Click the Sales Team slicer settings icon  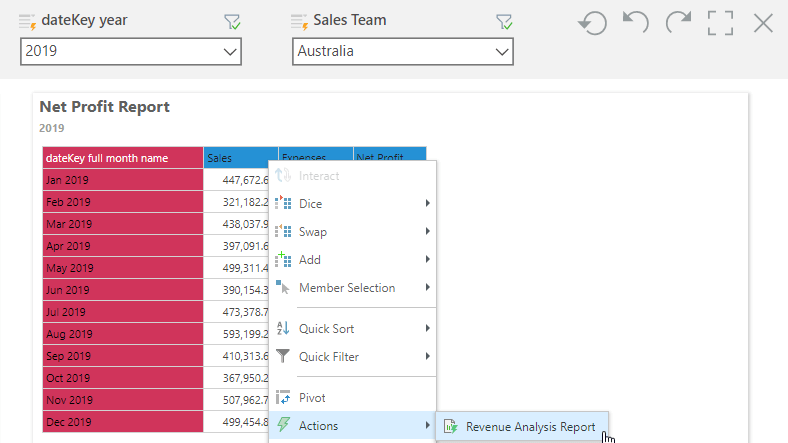point(299,22)
